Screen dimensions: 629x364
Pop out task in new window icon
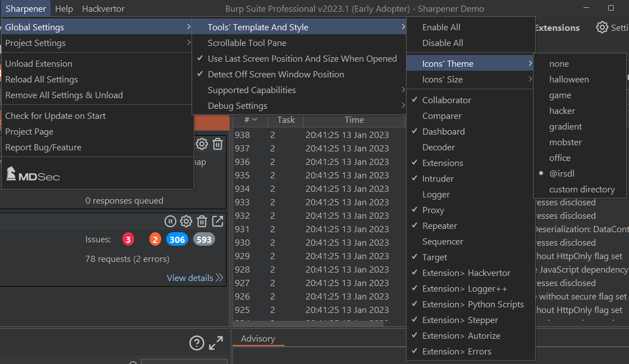[x=217, y=221]
